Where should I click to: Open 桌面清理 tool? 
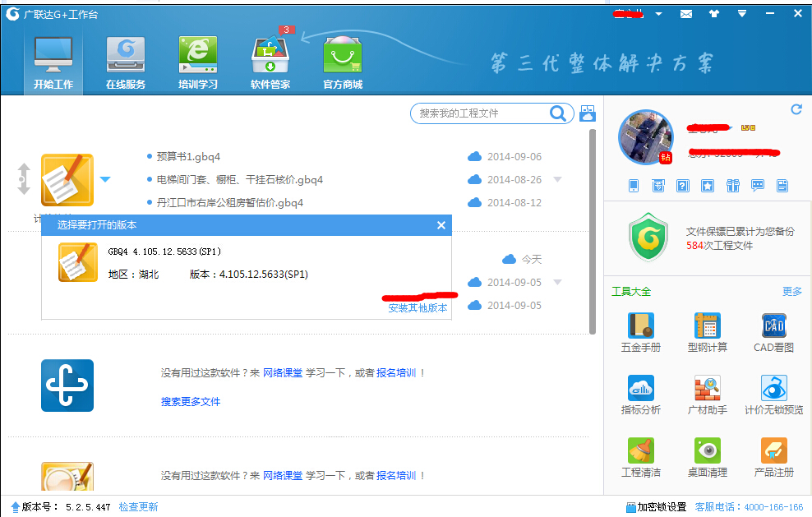[708, 458]
